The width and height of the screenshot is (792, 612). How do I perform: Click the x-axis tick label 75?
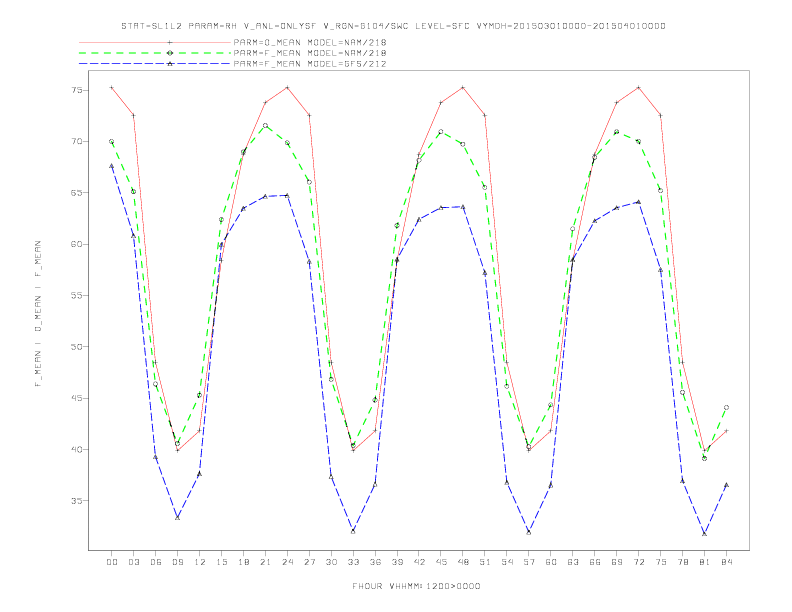click(661, 562)
